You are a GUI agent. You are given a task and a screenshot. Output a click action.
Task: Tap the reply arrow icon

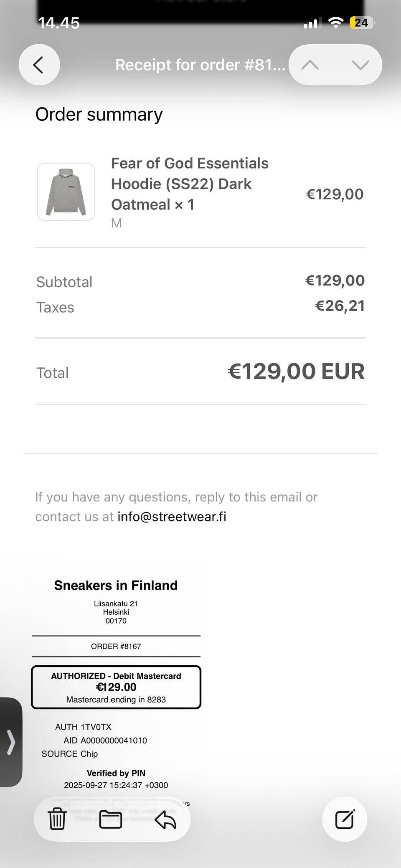pos(165,820)
